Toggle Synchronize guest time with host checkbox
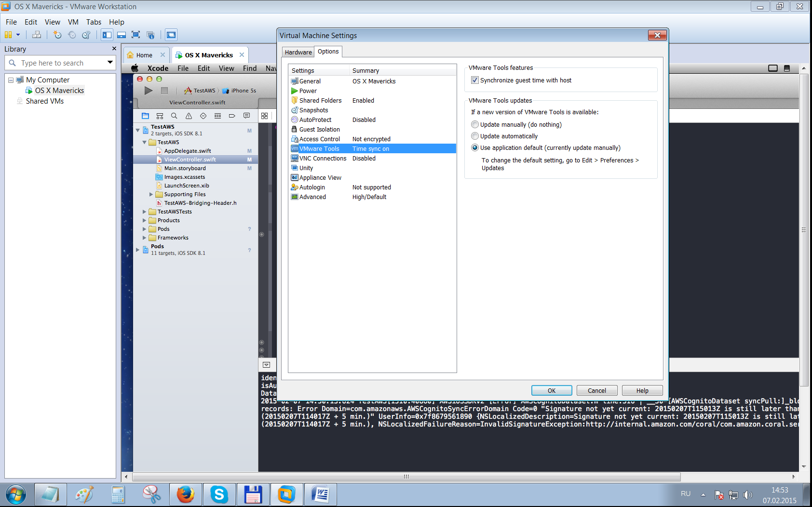This screenshot has width=812, height=507. [475, 80]
